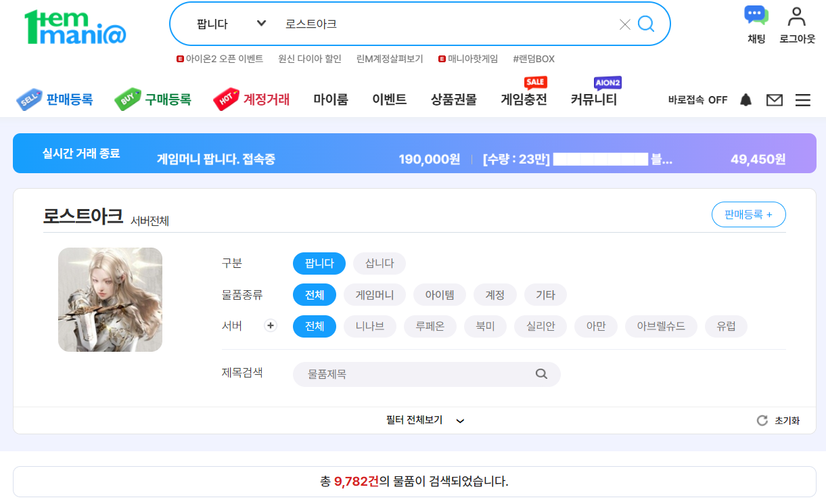Open the 마이룸 menu
This screenshot has width=826, height=504.
tap(331, 99)
